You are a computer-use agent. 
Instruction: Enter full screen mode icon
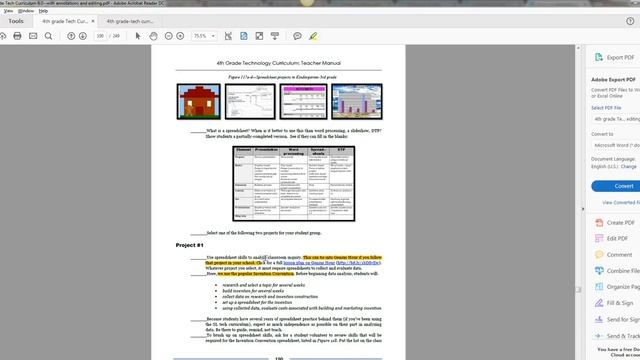[x=259, y=36]
